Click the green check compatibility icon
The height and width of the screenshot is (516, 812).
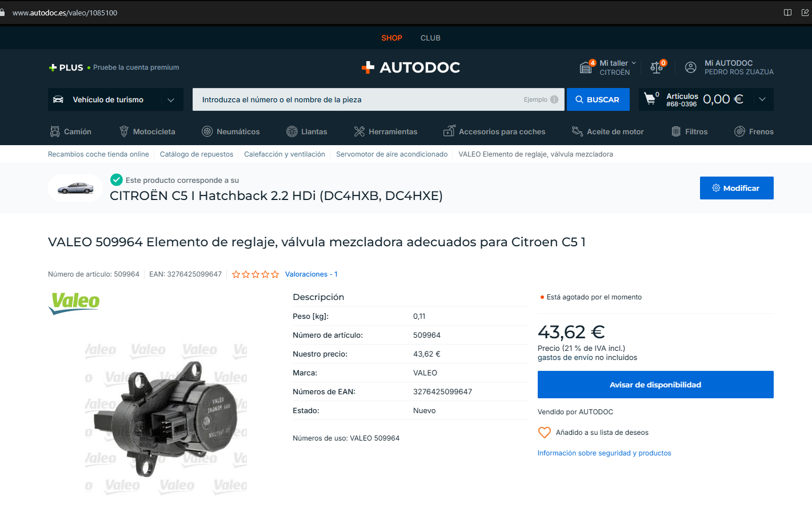[x=117, y=180]
